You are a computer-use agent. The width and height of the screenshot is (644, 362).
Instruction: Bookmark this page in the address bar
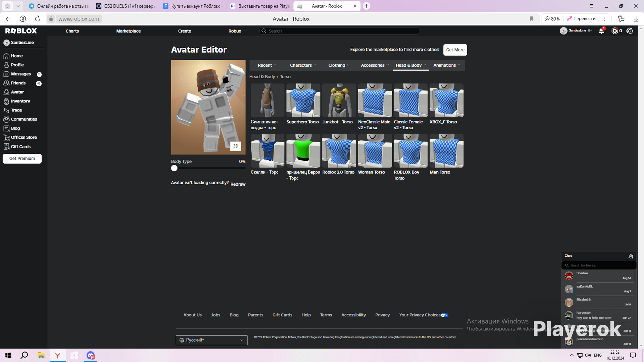(531, 19)
